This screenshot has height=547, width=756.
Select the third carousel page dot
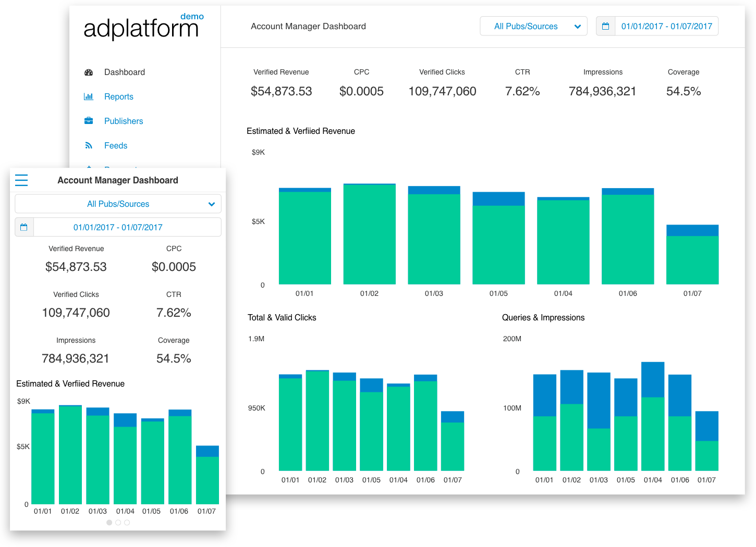(127, 523)
